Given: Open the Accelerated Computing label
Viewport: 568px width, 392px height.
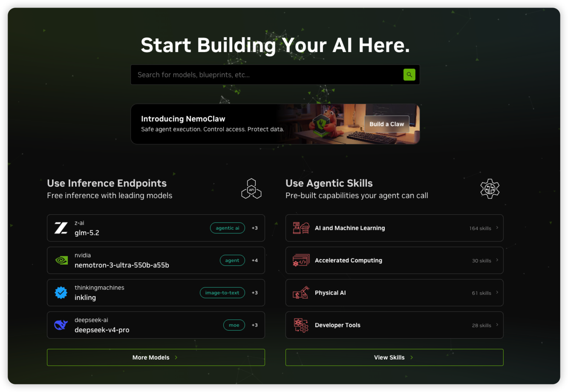Looking at the screenshot, I should [349, 260].
